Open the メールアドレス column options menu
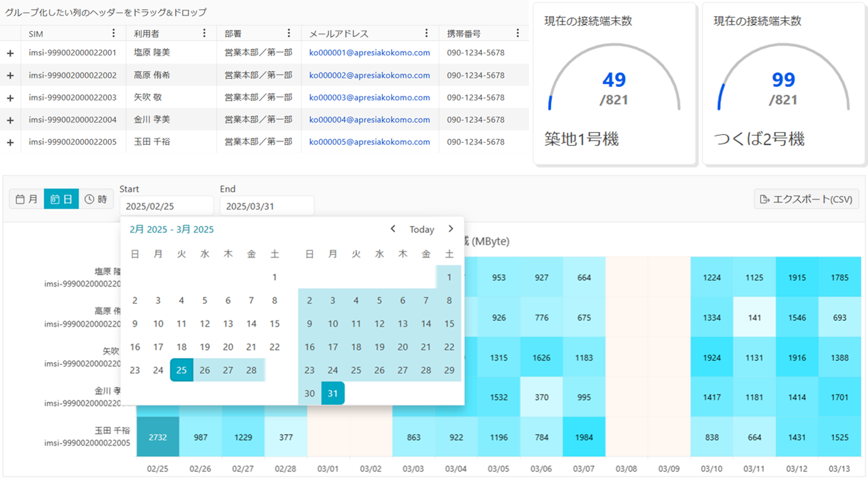 pos(426,33)
